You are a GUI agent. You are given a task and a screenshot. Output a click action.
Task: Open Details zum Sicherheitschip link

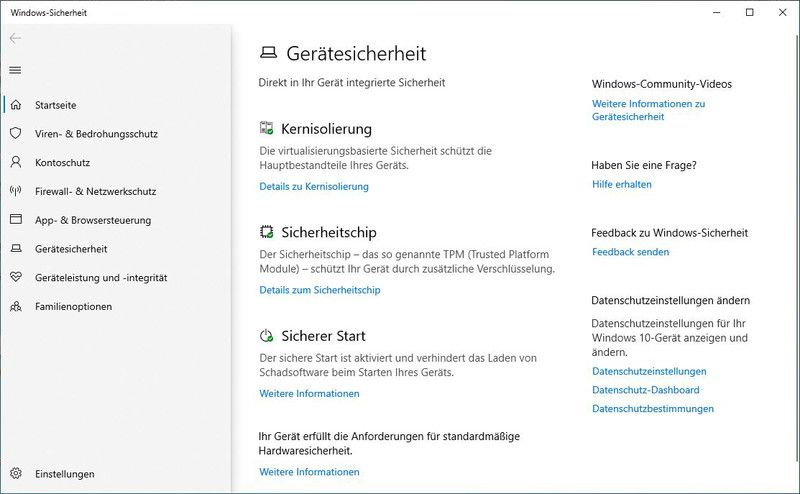pos(320,290)
